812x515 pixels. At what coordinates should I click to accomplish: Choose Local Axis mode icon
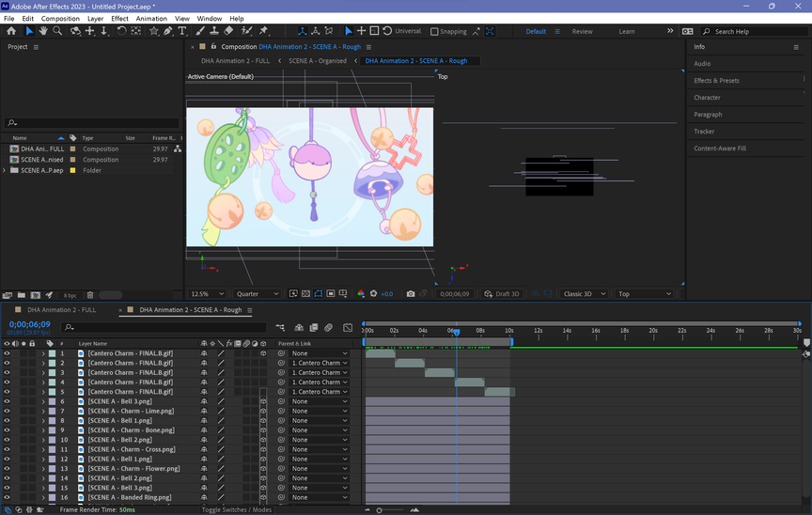[x=302, y=31]
